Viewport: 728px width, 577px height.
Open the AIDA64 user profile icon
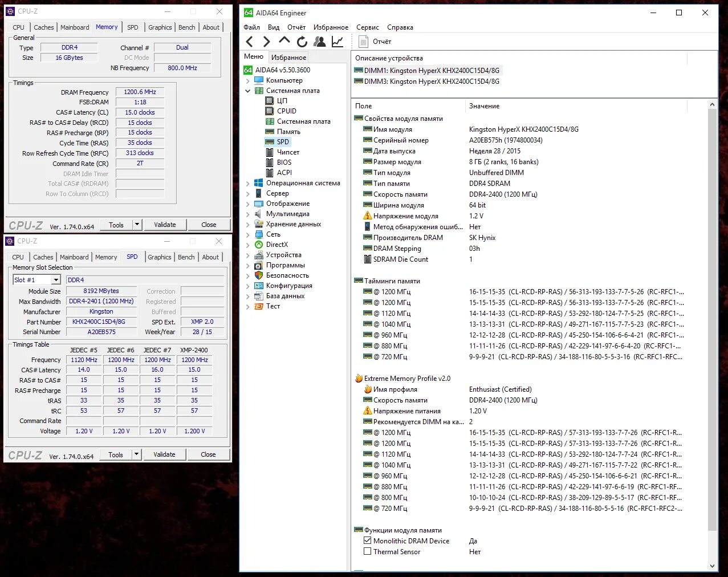coord(320,41)
